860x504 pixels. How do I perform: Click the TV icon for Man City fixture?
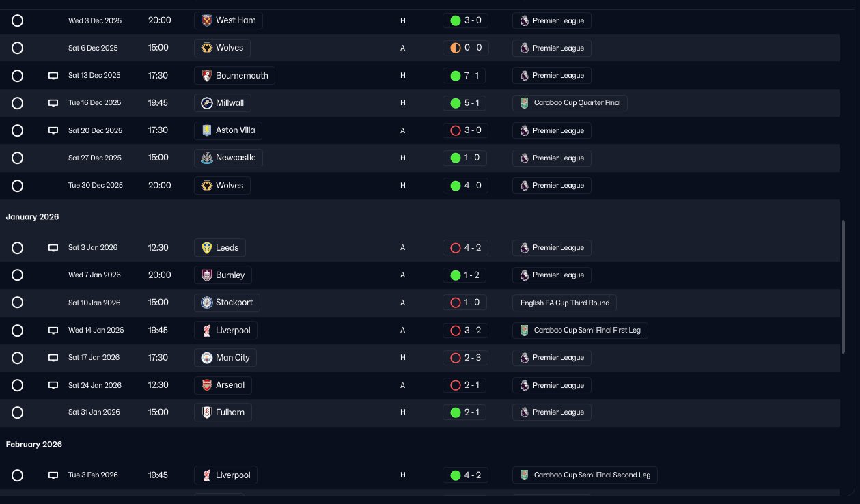53,358
